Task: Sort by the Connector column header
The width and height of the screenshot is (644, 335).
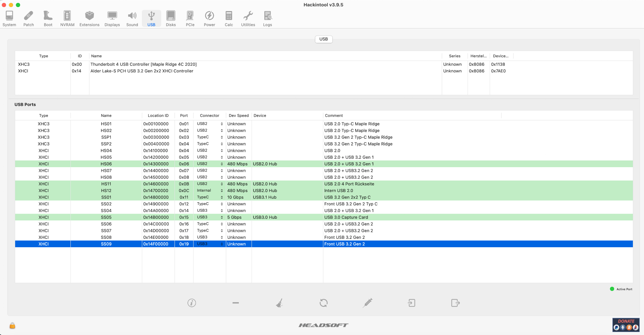Action: [210, 116]
